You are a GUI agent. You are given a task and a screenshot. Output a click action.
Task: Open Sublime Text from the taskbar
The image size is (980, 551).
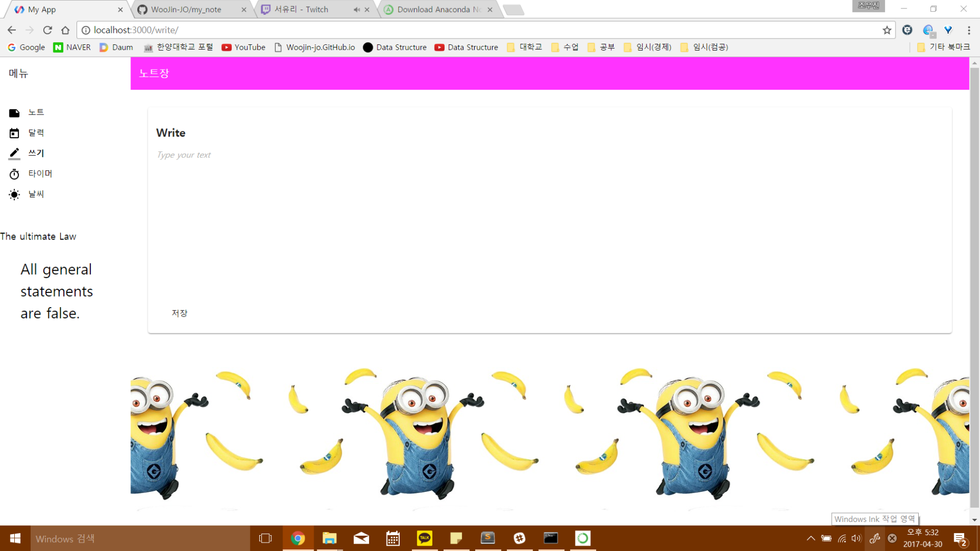(488, 538)
